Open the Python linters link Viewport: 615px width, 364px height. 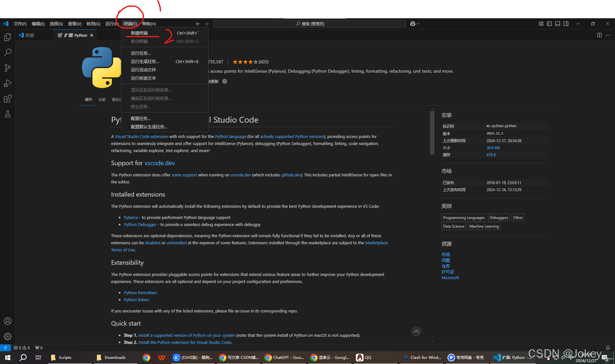136,300
